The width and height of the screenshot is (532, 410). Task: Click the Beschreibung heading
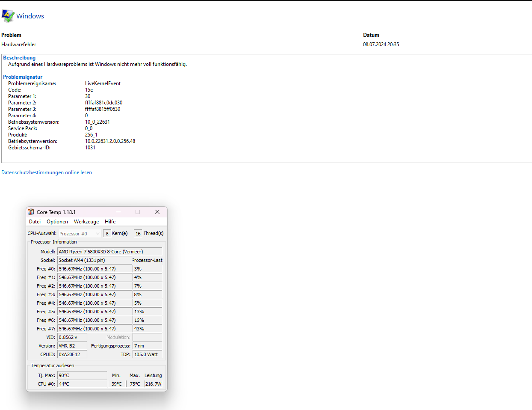pos(19,58)
